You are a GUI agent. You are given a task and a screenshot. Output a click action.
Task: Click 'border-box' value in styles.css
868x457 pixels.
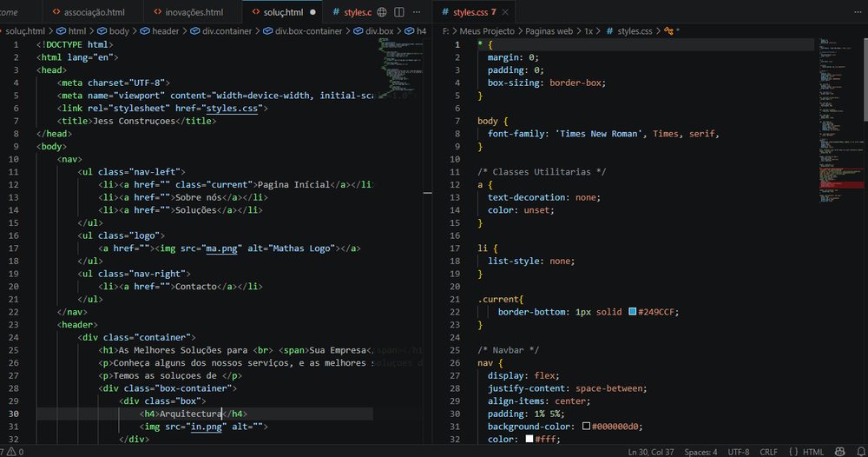[x=575, y=83]
